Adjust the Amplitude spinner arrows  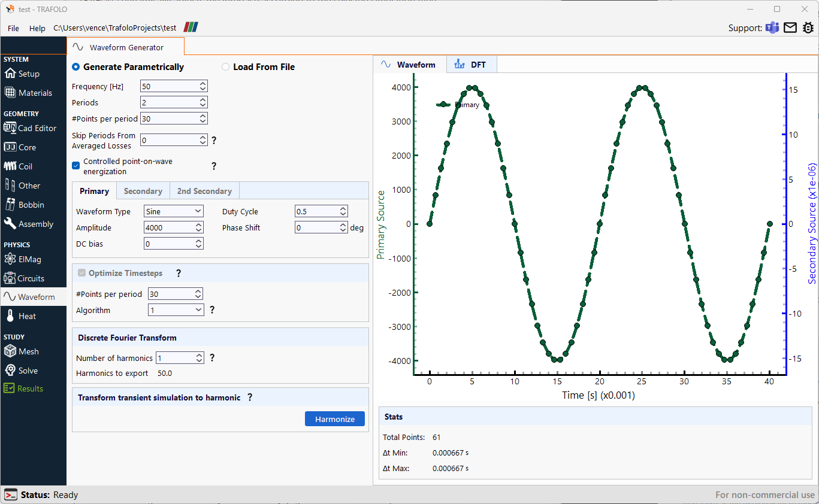199,228
